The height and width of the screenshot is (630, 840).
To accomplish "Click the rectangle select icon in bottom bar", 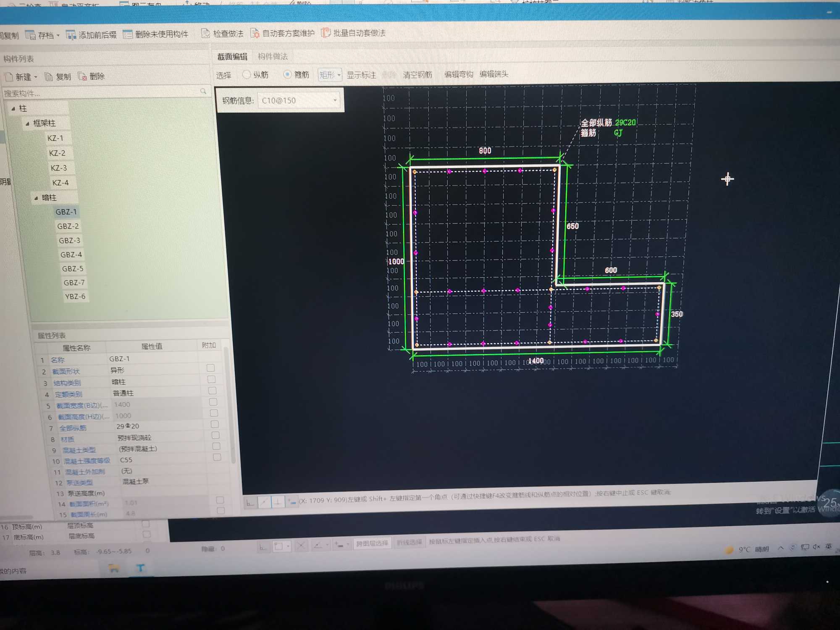I will pos(278,546).
